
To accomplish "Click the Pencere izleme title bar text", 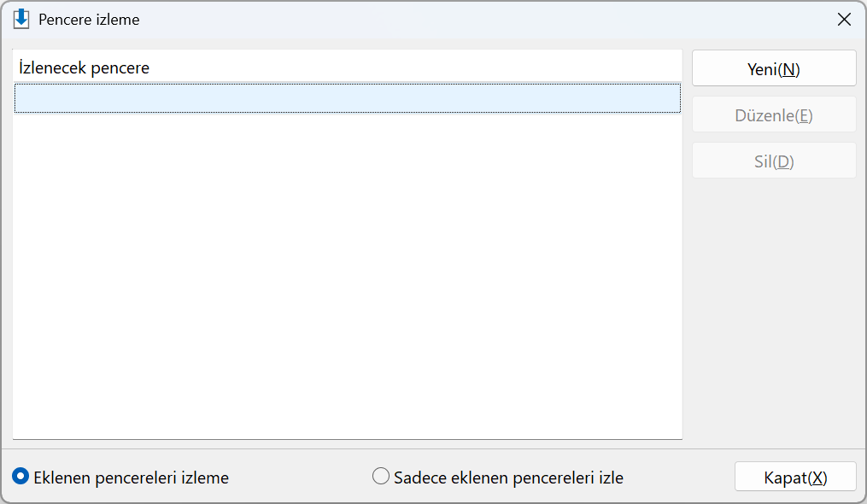I will [x=89, y=20].
